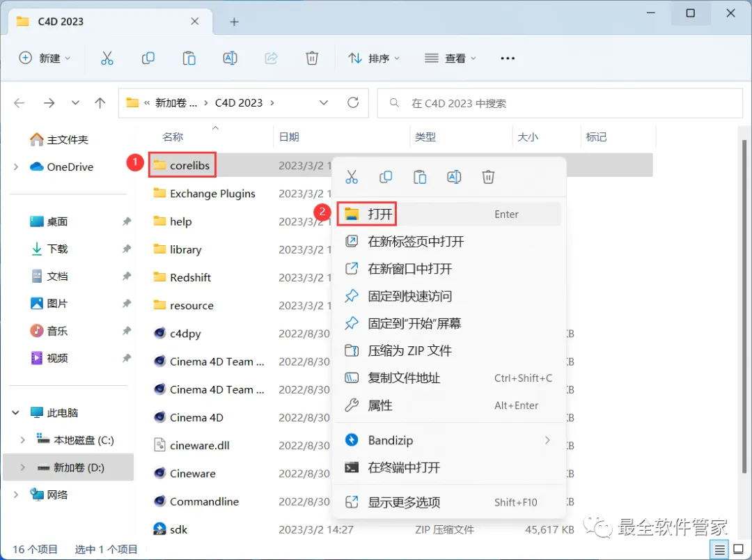
Task: Click the Delete trash icon in the toolbar
Action: click(312, 58)
